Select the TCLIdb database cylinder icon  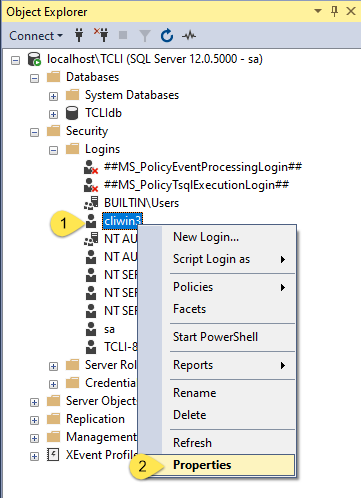72,113
